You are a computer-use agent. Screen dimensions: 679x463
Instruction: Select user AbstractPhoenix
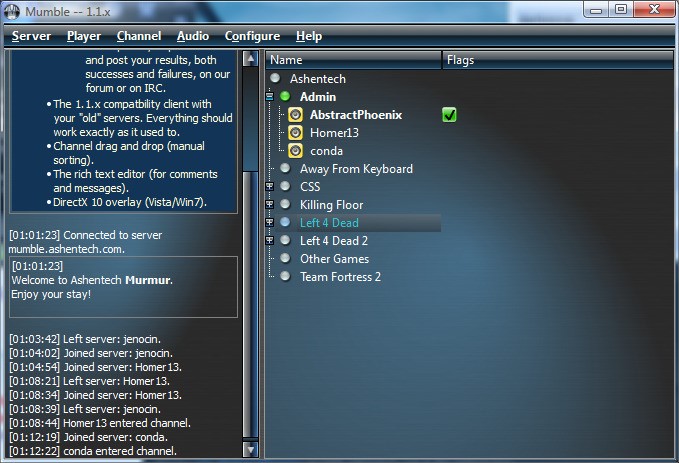point(356,115)
